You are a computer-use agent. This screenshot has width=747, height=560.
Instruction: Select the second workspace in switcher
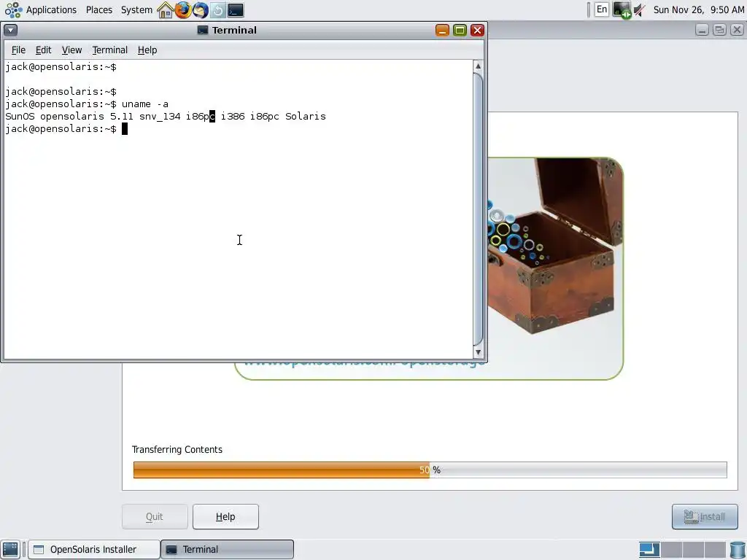click(671, 549)
